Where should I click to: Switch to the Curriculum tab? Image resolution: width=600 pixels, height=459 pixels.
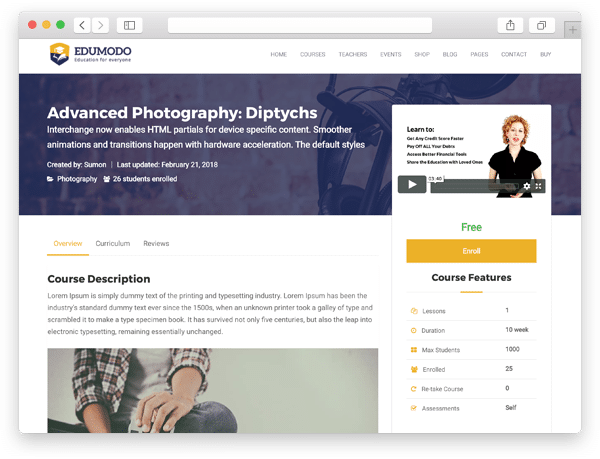point(113,243)
